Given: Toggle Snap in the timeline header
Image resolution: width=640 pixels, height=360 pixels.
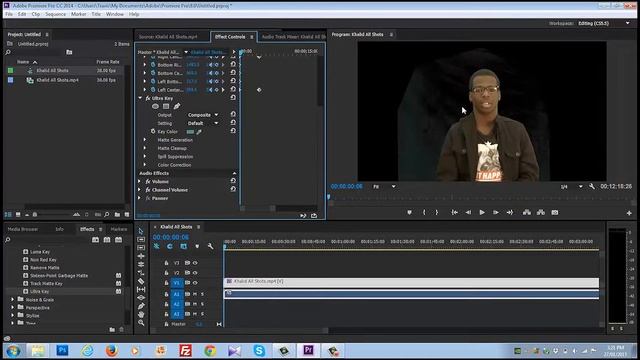Looking at the screenshot, I should pos(170,246).
